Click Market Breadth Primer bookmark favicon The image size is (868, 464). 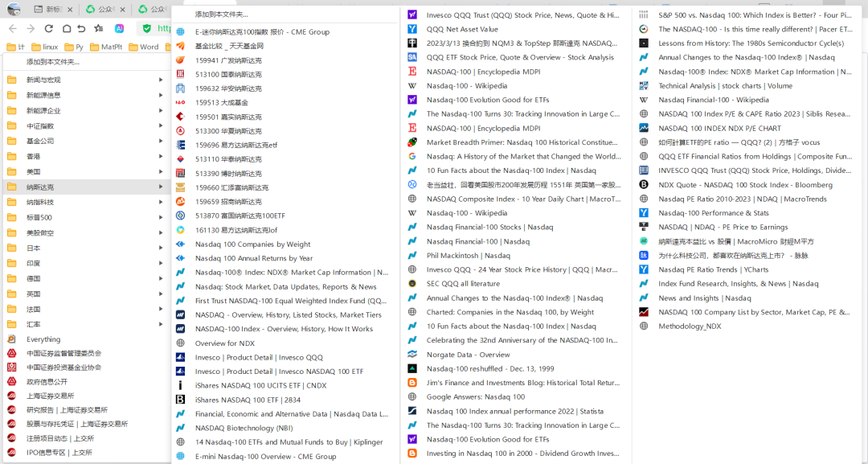[412, 142]
